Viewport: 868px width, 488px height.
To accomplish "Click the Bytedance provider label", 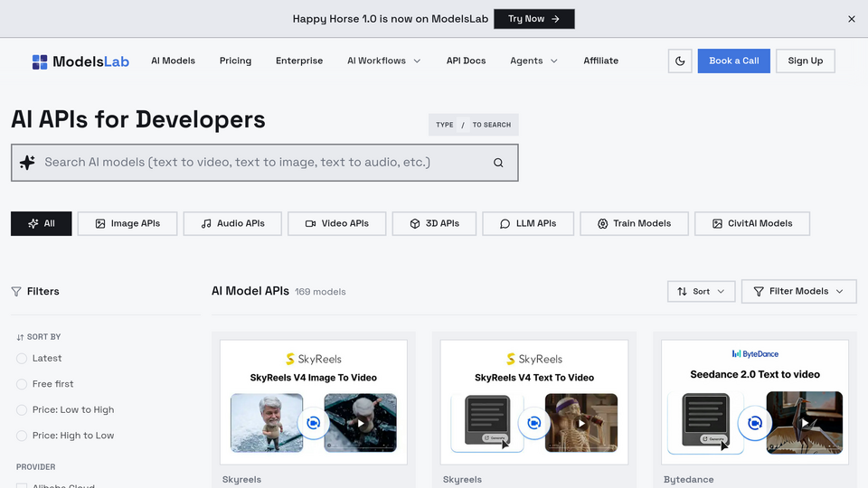I will [689, 480].
